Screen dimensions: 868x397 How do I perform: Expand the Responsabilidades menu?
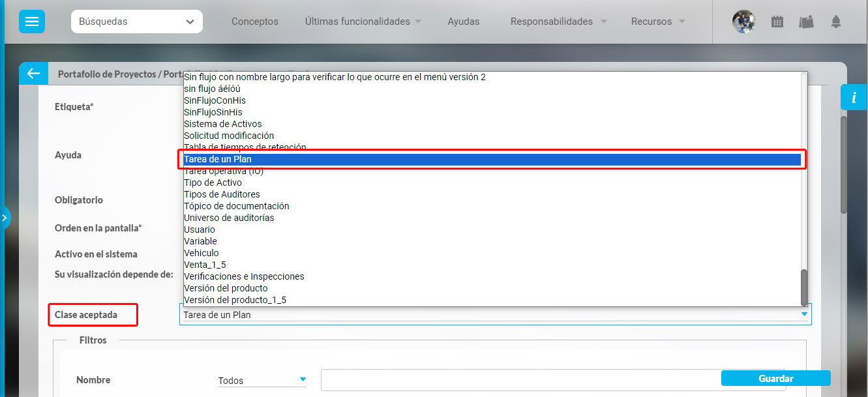(x=558, y=22)
